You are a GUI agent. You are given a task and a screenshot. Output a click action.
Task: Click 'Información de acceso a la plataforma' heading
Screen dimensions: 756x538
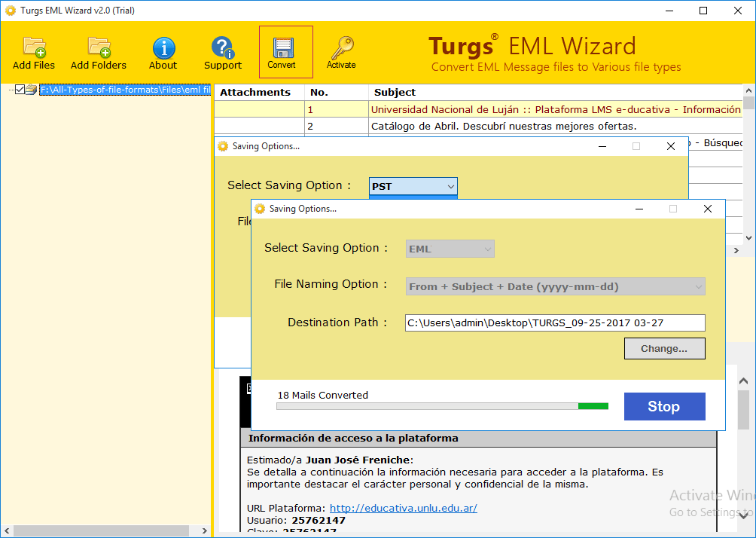[353, 438]
